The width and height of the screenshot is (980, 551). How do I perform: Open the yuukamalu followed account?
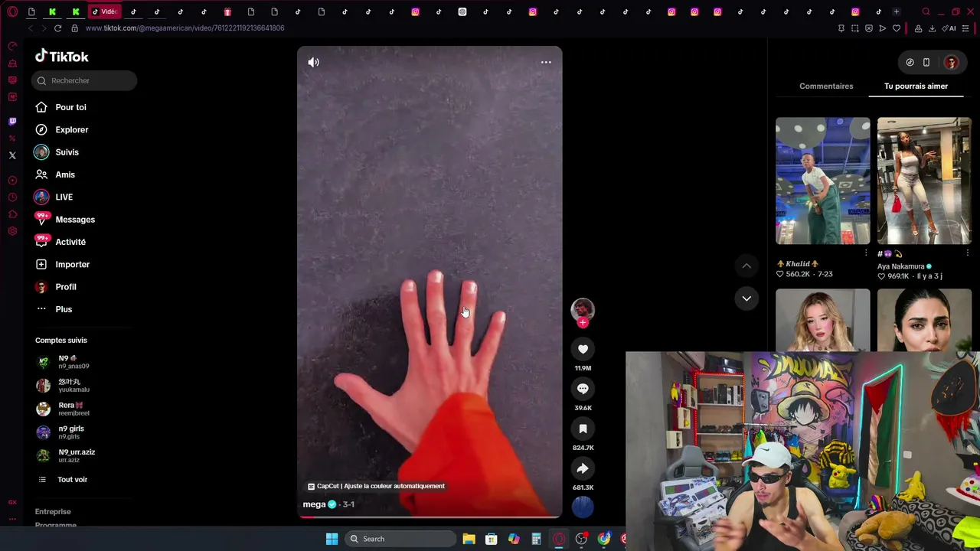point(62,386)
